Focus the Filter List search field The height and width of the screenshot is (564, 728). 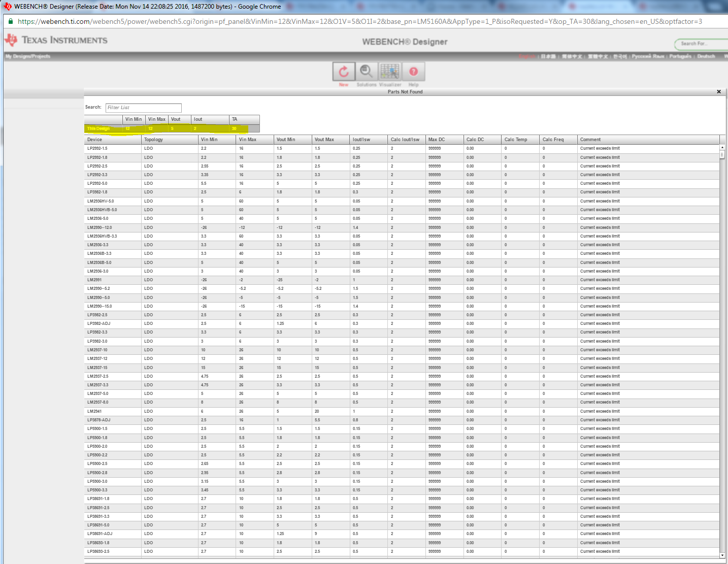click(x=144, y=108)
